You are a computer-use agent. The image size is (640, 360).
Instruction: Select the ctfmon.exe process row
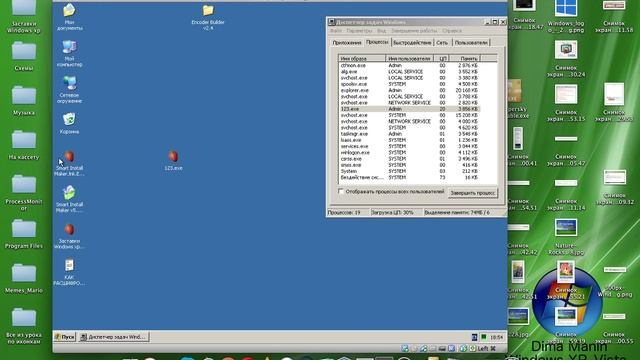coord(409,65)
